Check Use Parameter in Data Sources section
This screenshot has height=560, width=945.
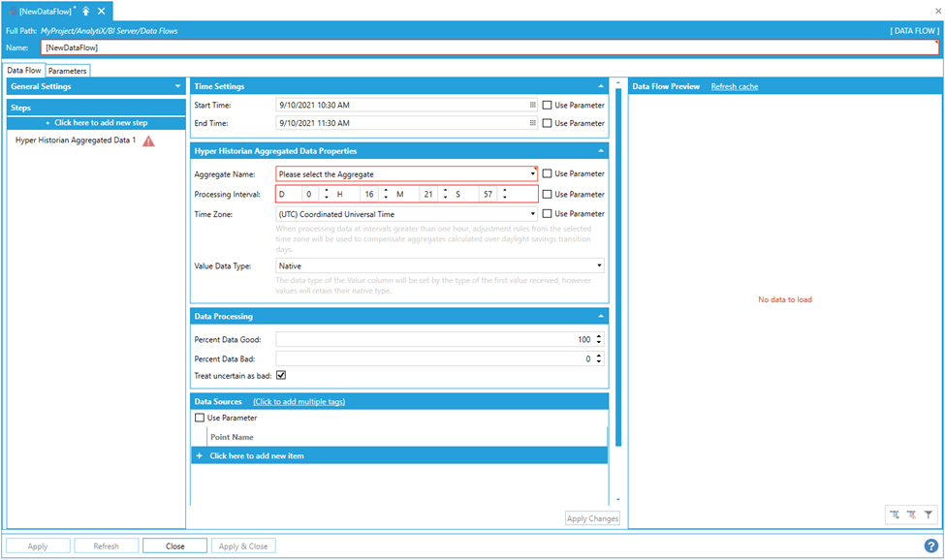click(201, 418)
